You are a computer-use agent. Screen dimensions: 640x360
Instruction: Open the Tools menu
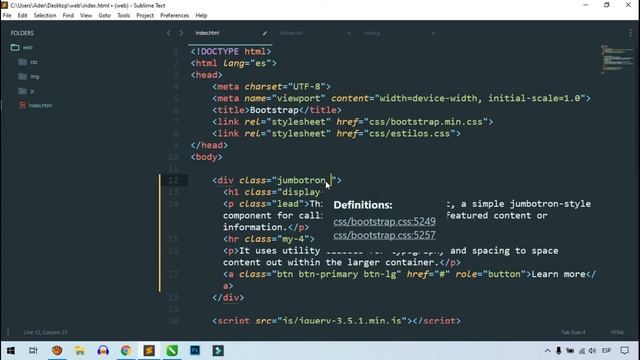(x=124, y=16)
